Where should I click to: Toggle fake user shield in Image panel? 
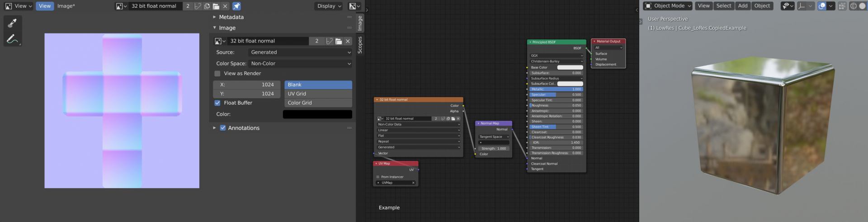329,41
